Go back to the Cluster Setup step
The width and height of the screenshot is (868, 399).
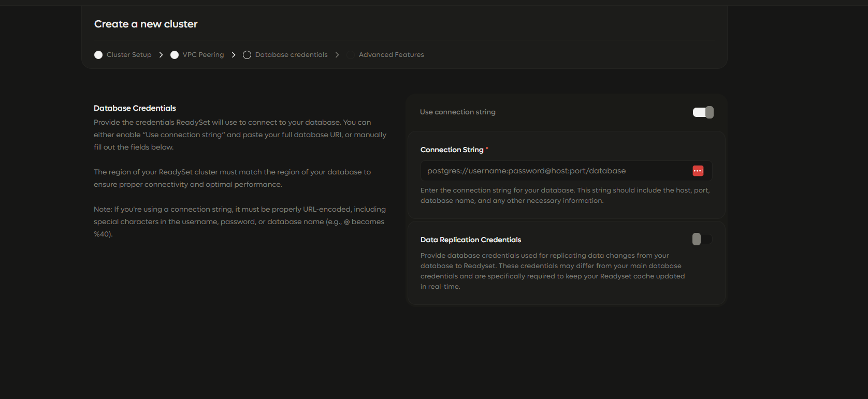129,55
